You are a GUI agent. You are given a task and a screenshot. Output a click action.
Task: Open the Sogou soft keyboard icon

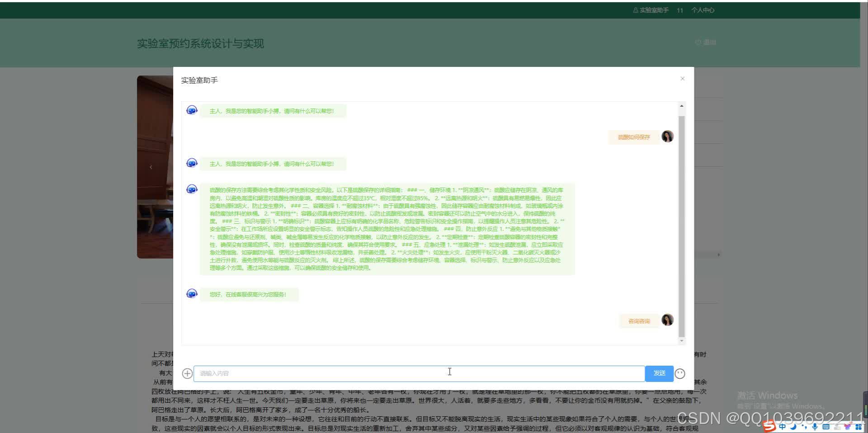pos(826,426)
